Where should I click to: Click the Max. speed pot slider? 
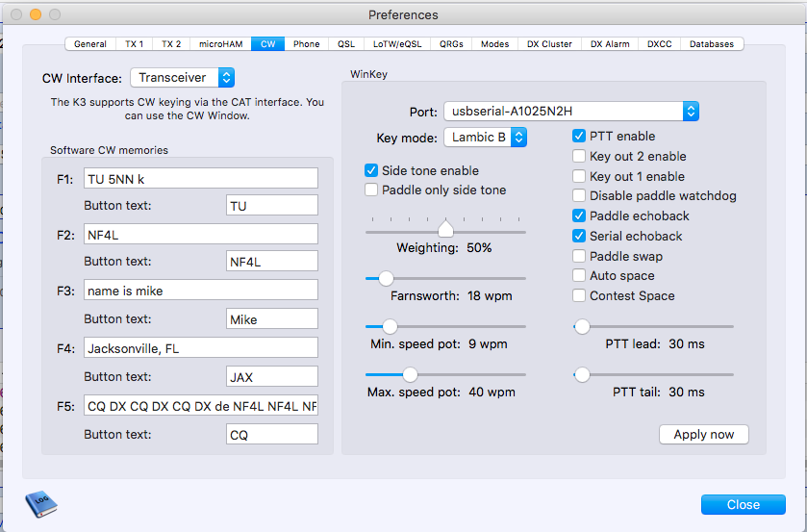(410, 374)
